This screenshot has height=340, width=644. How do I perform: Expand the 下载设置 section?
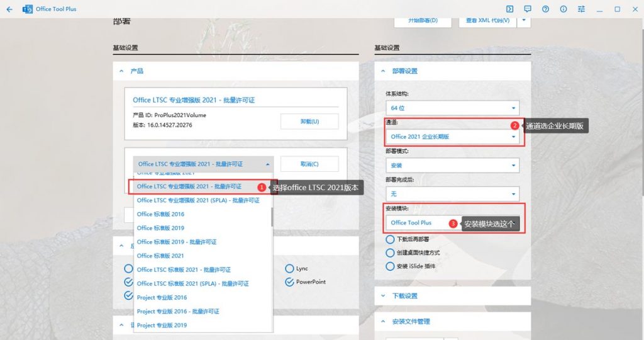point(383,295)
